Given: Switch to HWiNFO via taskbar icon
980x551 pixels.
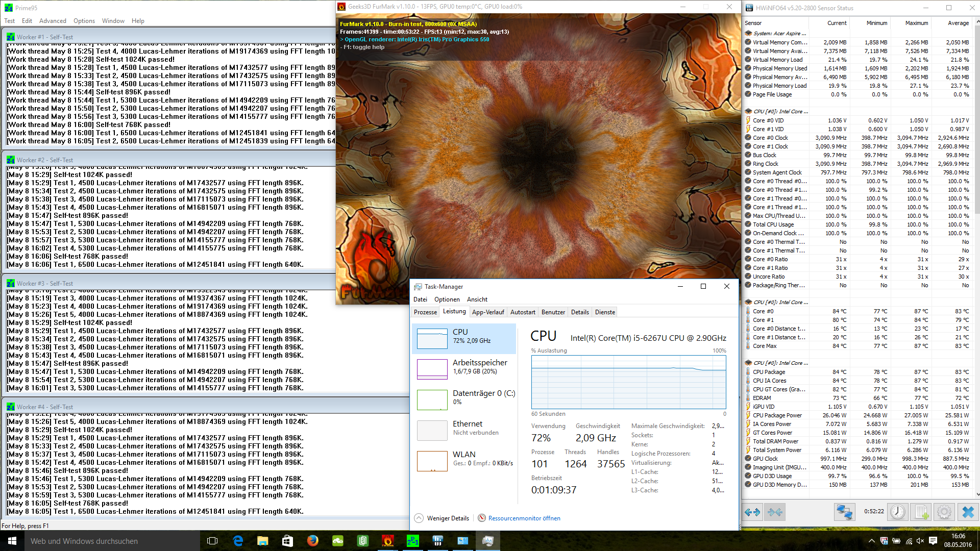Looking at the screenshot, I should pyautogui.click(x=438, y=541).
